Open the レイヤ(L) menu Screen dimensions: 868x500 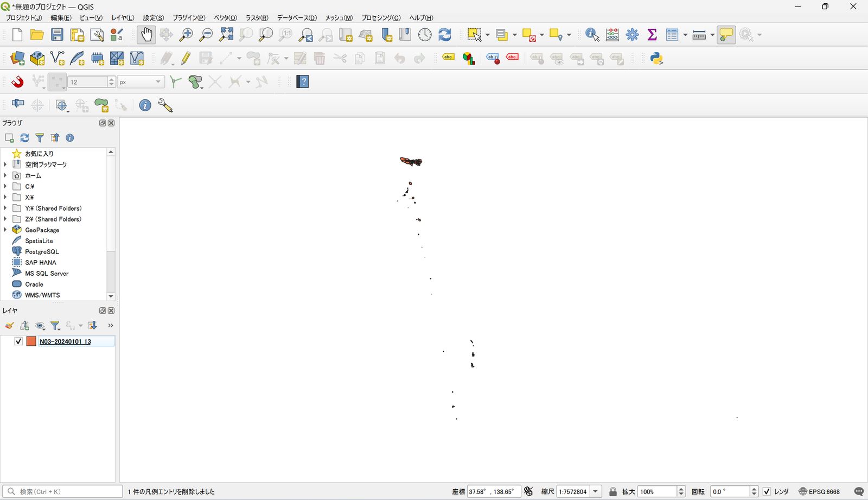[123, 18]
